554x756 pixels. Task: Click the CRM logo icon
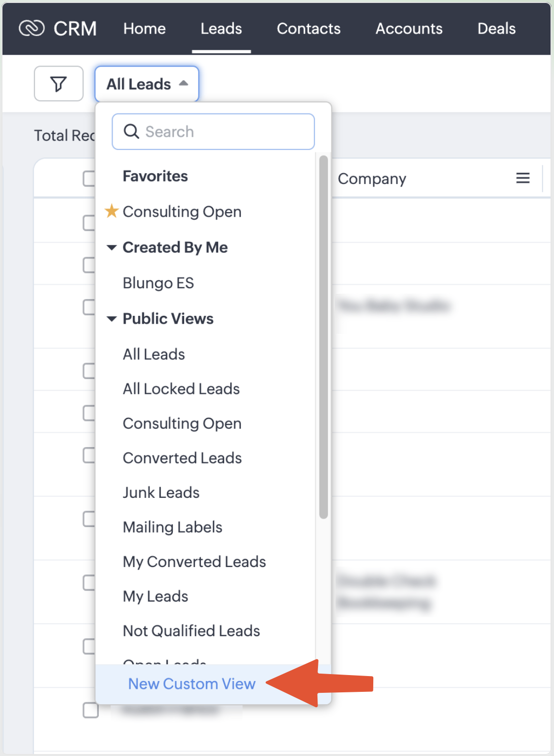pos(32,29)
